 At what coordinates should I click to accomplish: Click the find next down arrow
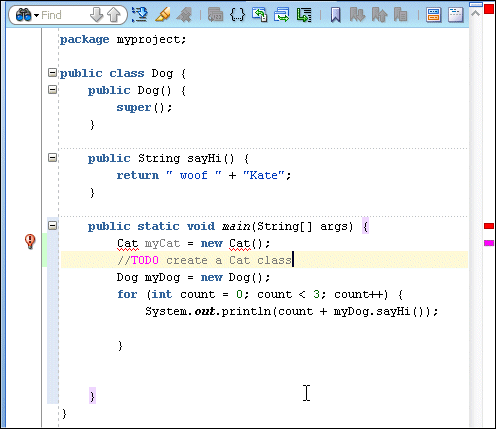[96, 15]
